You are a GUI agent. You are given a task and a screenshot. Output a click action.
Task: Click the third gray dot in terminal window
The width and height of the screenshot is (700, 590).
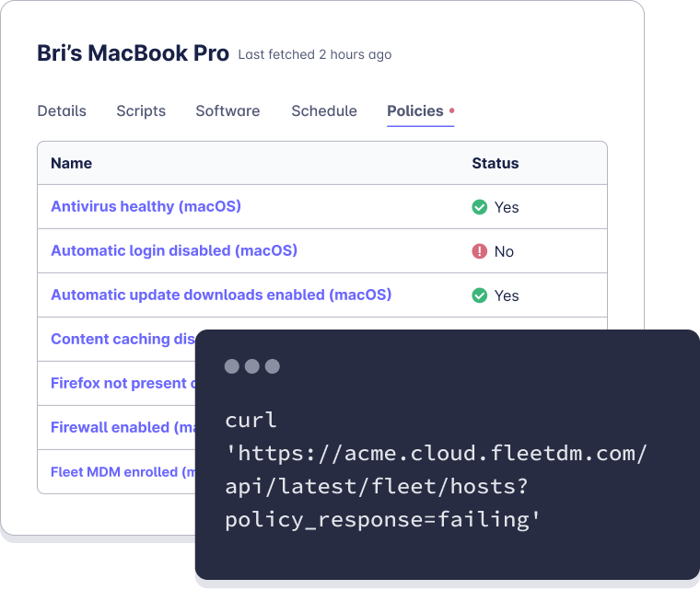click(273, 366)
